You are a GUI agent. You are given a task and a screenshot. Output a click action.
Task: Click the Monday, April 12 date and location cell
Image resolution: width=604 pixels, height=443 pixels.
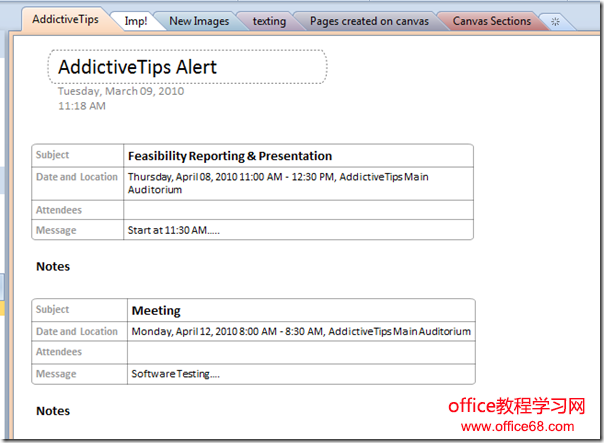301,331
